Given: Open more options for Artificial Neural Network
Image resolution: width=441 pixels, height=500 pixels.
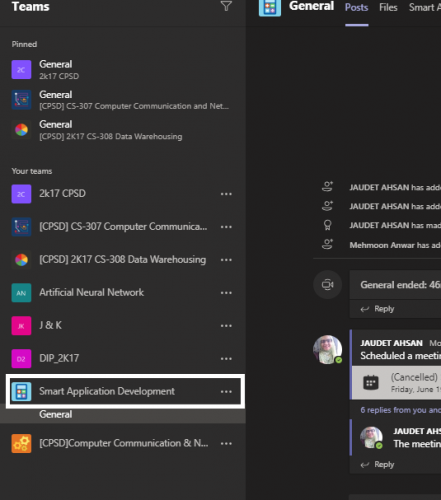Looking at the screenshot, I should pyautogui.click(x=226, y=293).
